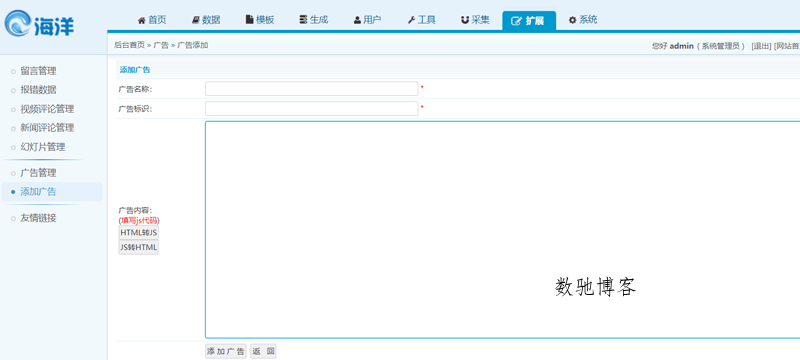Viewport: 800px width, 360px height.
Task: Open 幻灯片管理 in the sidebar
Action: [x=43, y=147]
